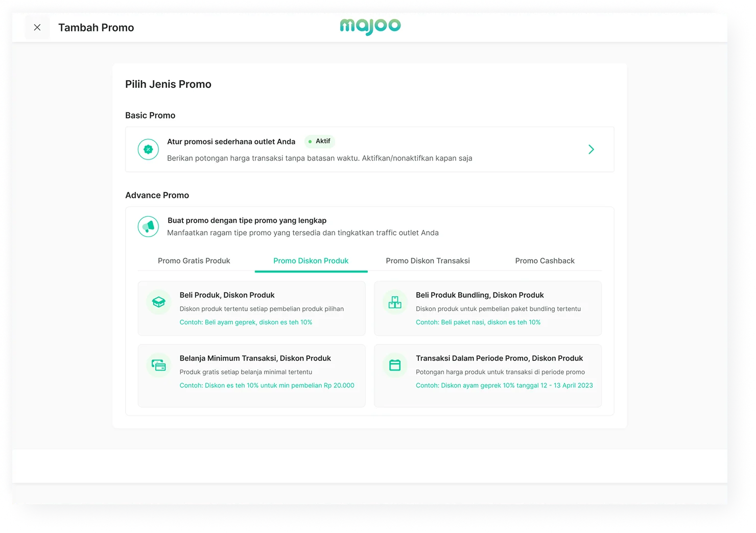Click 'Contoh: Diskon es teh 10% untuk min pembelian' text
Image resolution: width=756 pixels, height=533 pixels.
[267, 385]
